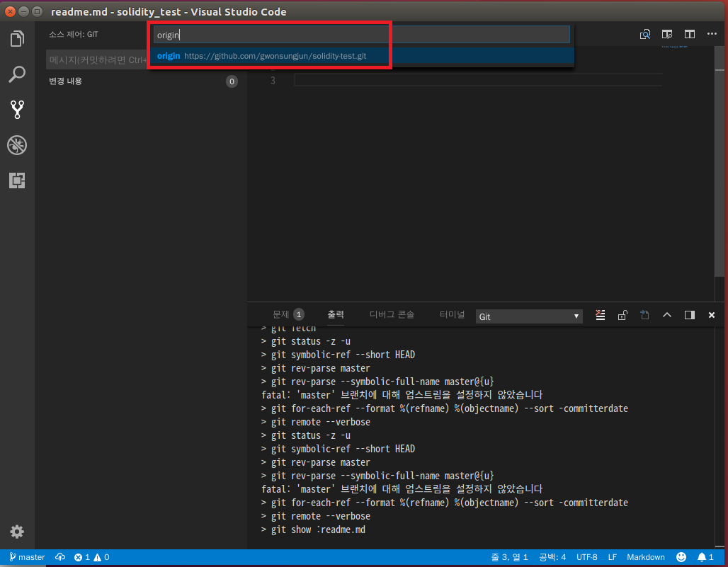Select the origin remote suggestion
This screenshot has height=567, width=728.
point(362,56)
